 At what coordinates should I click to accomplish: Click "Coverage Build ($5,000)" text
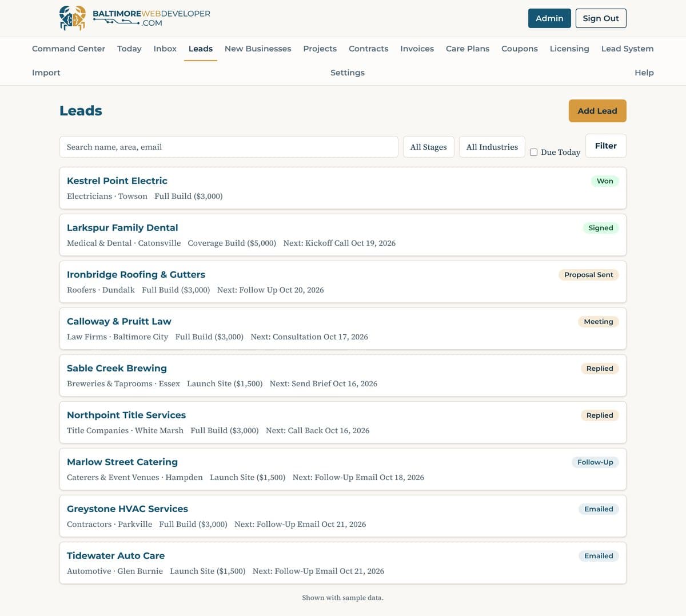click(232, 243)
